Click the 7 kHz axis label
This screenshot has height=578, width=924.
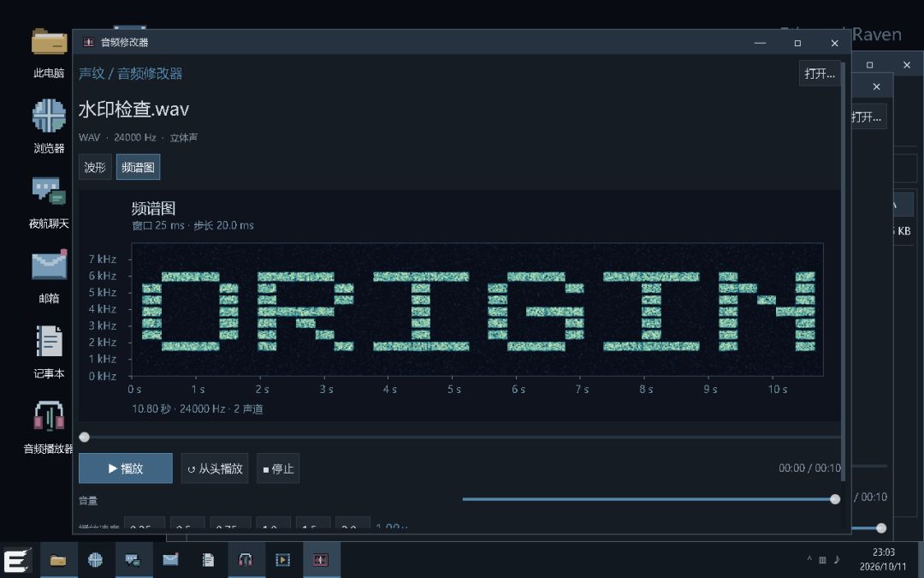(103, 259)
